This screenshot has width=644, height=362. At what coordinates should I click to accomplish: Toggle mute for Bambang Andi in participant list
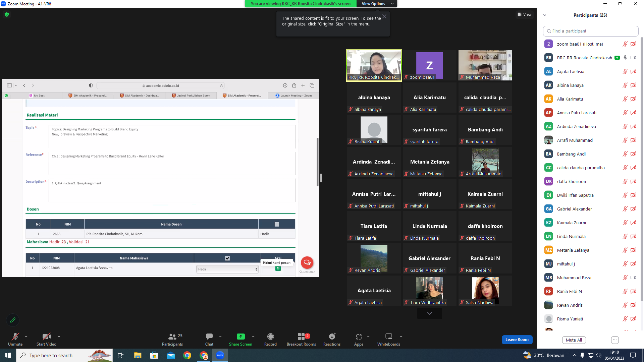[x=625, y=154]
